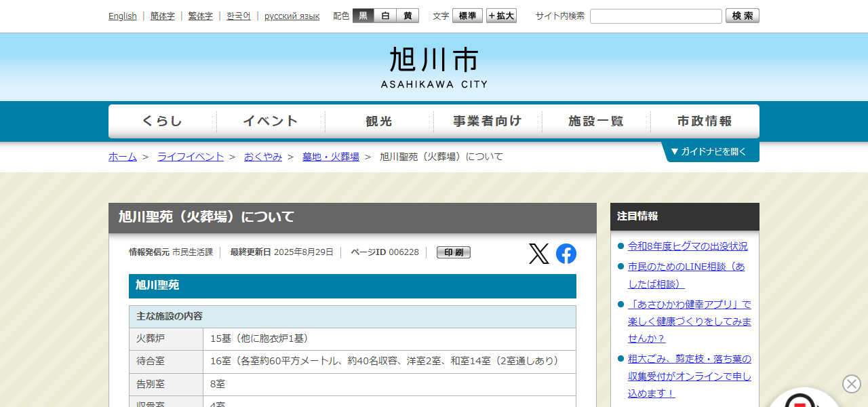Select black color scheme (黒)
This screenshot has width=868, height=407.
tap(363, 16)
